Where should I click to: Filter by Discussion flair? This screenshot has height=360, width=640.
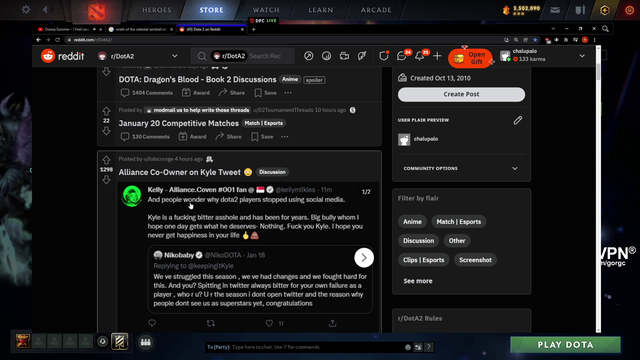tap(418, 241)
